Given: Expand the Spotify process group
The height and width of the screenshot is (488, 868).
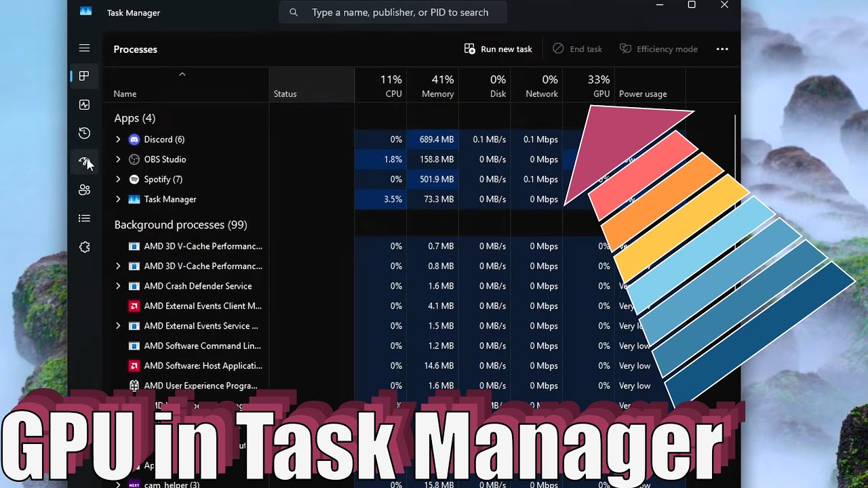Looking at the screenshot, I should tap(118, 180).
